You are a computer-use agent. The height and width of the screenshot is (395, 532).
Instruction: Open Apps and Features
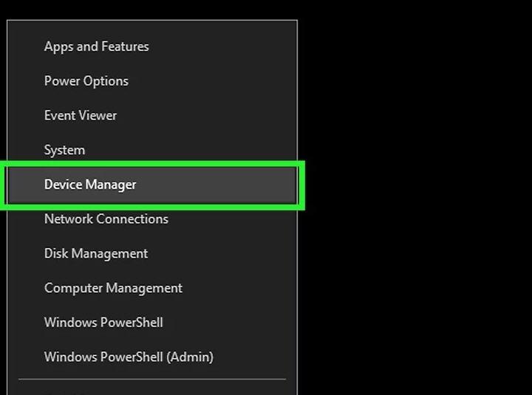pyautogui.click(x=97, y=47)
